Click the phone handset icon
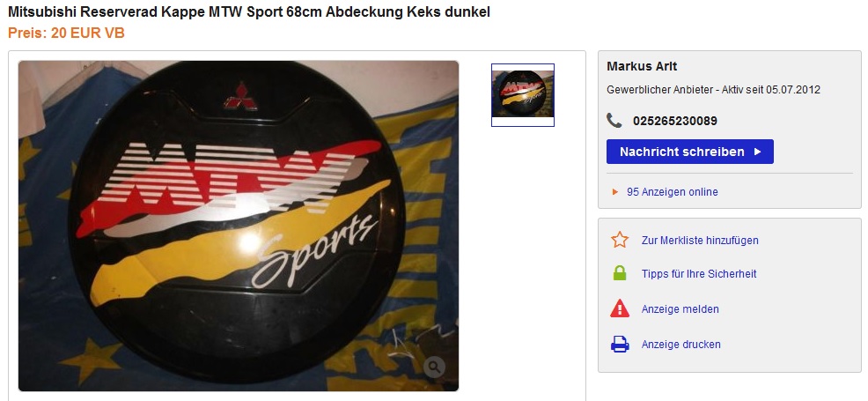This screenshot has width=868, height=401. click(x=614, y=120)
